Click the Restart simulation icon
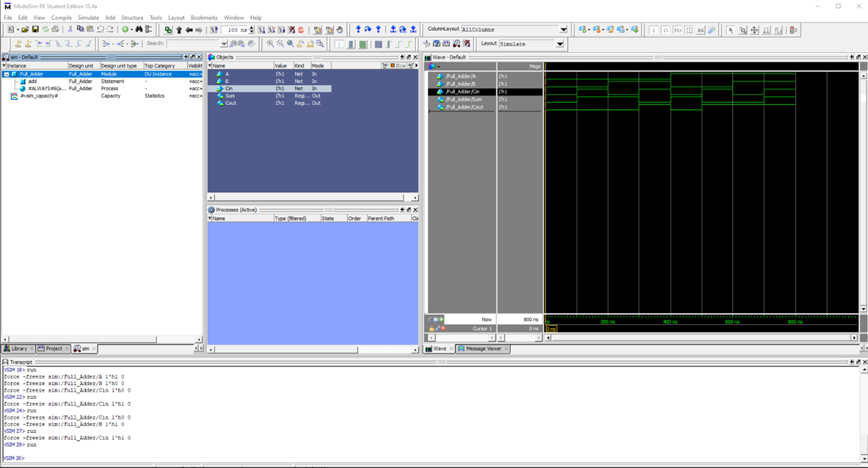Image resolution: width=868 pixels, height=468 pixels. [x=214, y=30]
